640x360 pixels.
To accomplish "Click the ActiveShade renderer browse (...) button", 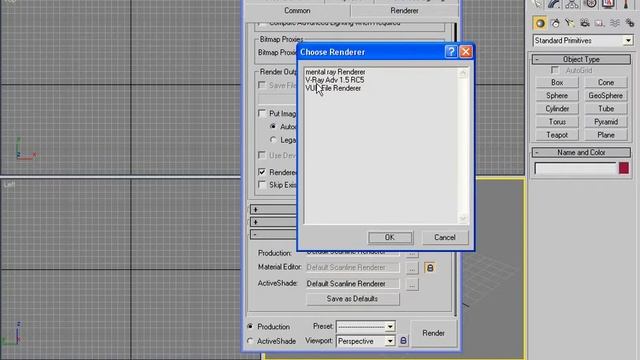I will 412,284.
